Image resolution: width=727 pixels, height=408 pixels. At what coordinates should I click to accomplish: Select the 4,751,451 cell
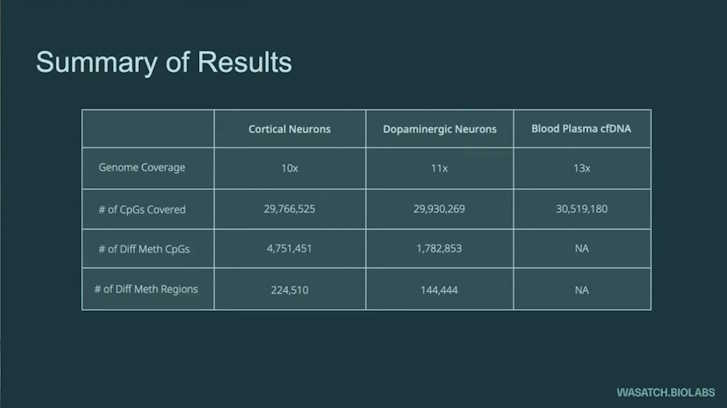(290, 249)
